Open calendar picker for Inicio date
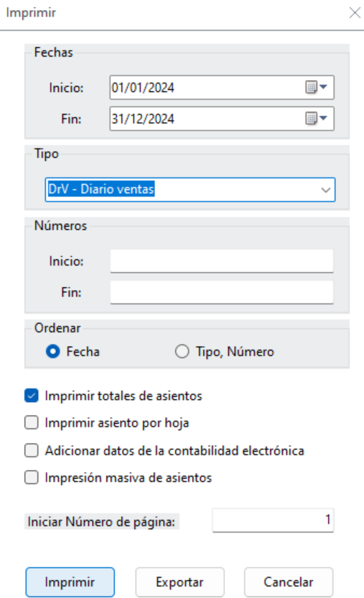Screen dimensions: 364x598 (x=317, y=88)
